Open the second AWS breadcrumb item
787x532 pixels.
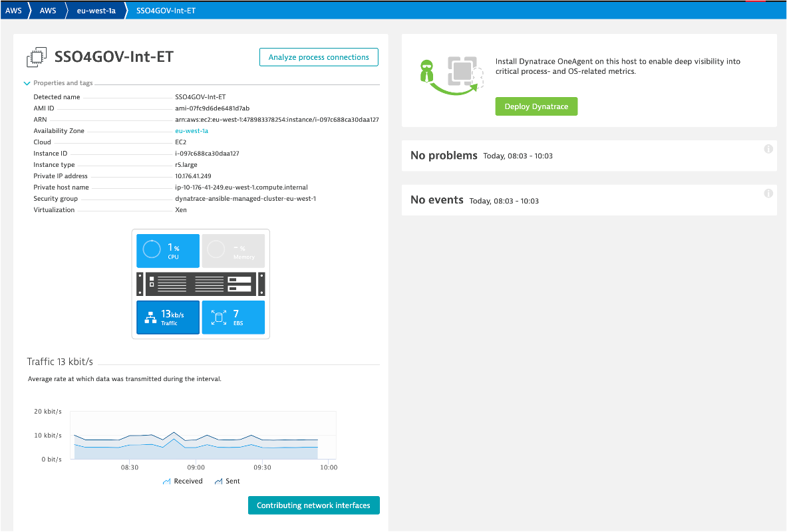[x=48, y=11]
